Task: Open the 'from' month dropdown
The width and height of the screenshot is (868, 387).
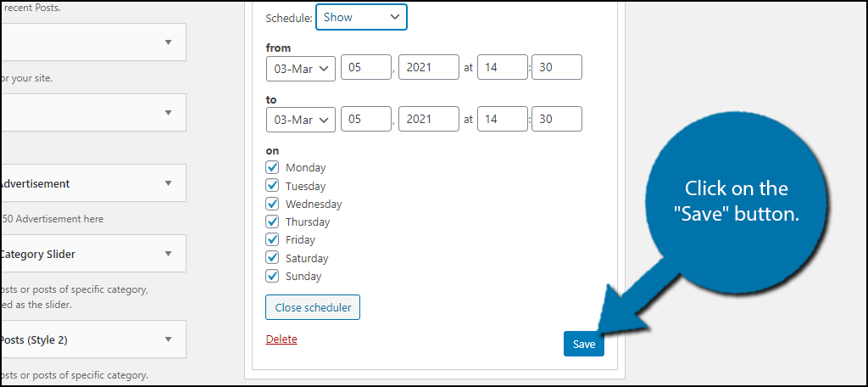Action: coord(301,69)
